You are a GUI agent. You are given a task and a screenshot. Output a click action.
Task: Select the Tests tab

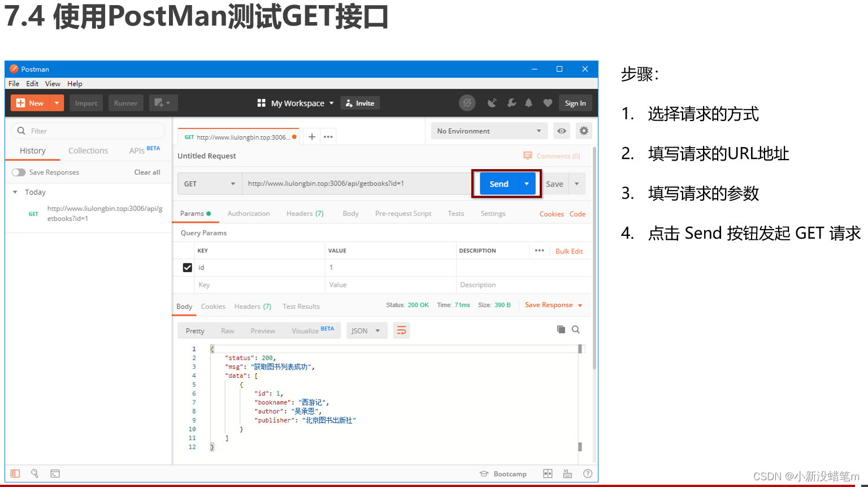click(x=456, y=214)
